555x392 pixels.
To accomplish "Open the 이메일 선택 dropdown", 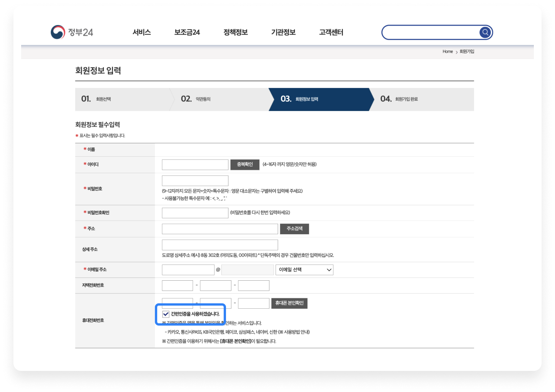I will pos(304,270).
